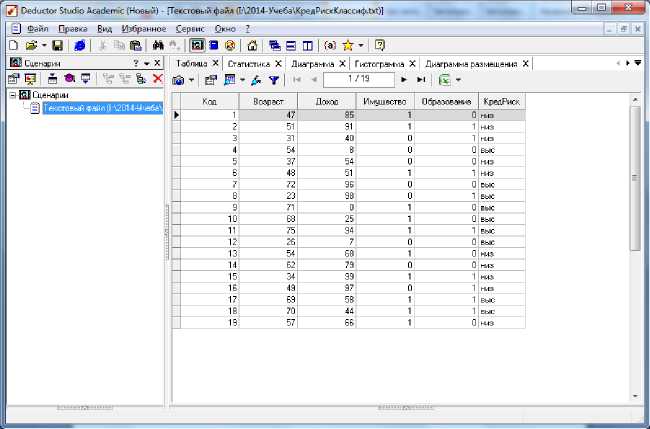Collapse the Сценарии tree node
650x429 pixels.
tap(12, 95)
